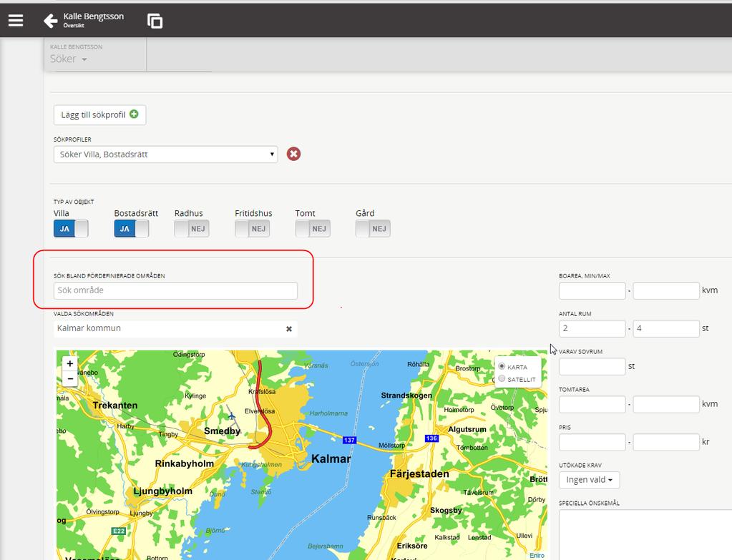The width and height of the screenshot is (732, 560).
Task: Click the Boarea minimum field
Action: click(x=592, y=291)
